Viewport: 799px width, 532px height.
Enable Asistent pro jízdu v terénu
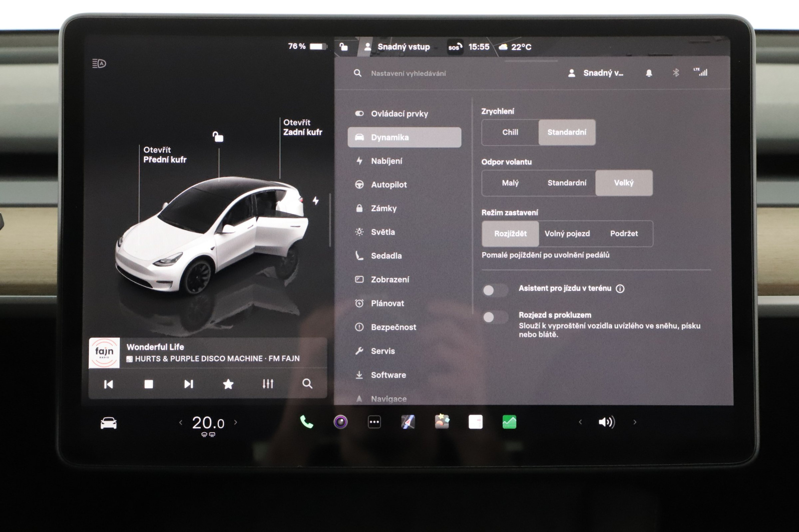(495, 290)
